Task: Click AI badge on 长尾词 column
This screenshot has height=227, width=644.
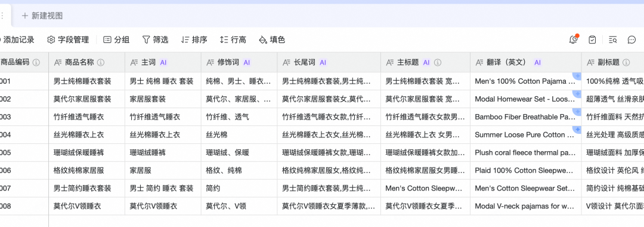Action: [323, 63]
